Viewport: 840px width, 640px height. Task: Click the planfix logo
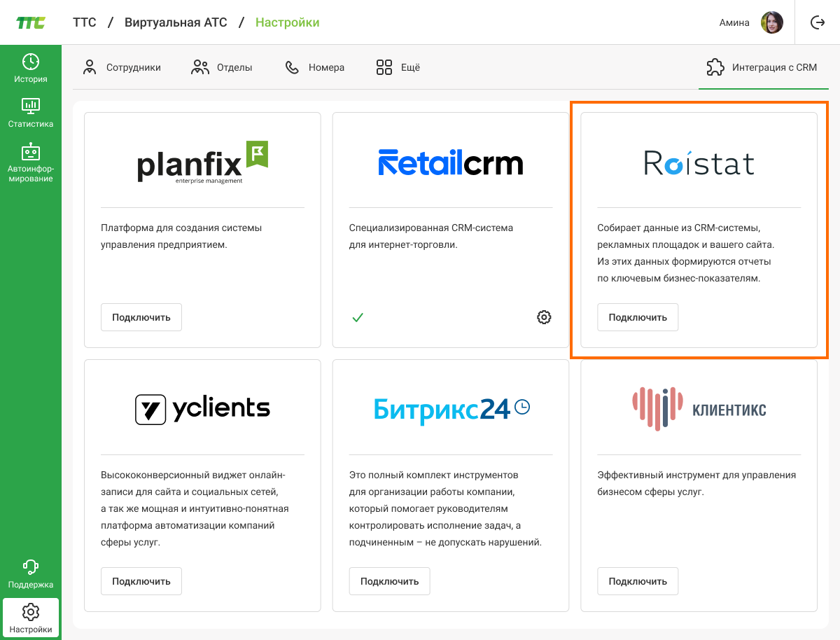coord(203,162)
